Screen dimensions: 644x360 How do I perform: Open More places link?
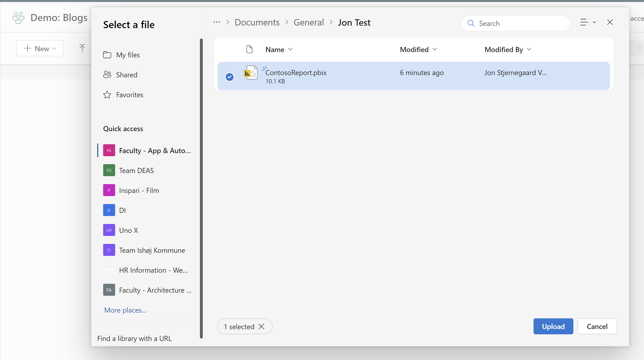click(125, 310)
